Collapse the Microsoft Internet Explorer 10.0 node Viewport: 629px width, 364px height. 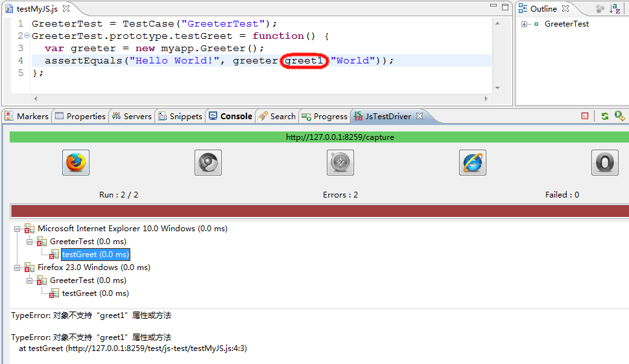(18, 229)
